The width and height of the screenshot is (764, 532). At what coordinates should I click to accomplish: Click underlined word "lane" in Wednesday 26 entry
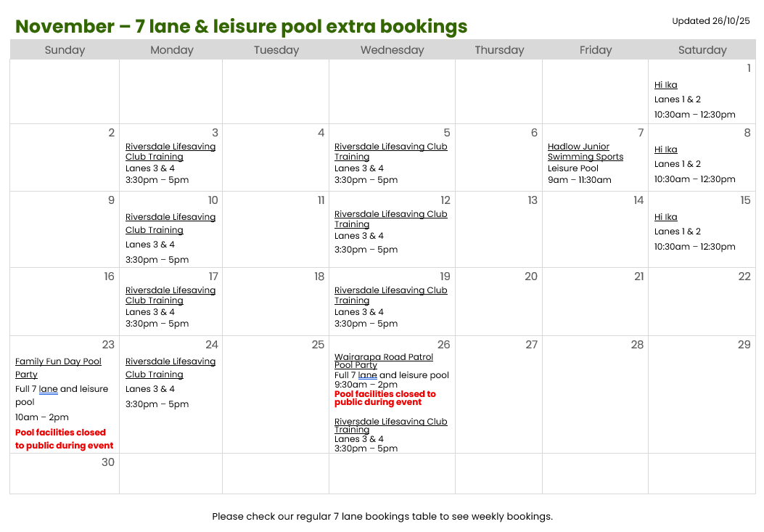point(367,375)
